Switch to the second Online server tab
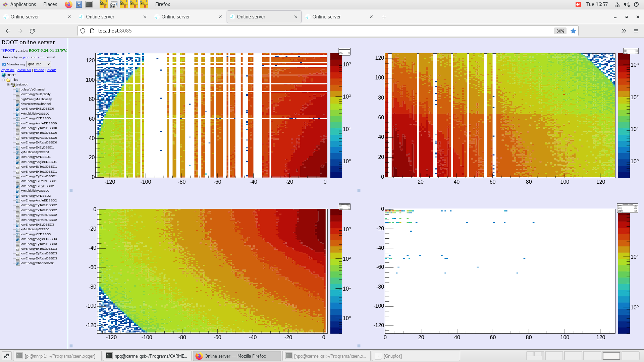 click(101, 16)
